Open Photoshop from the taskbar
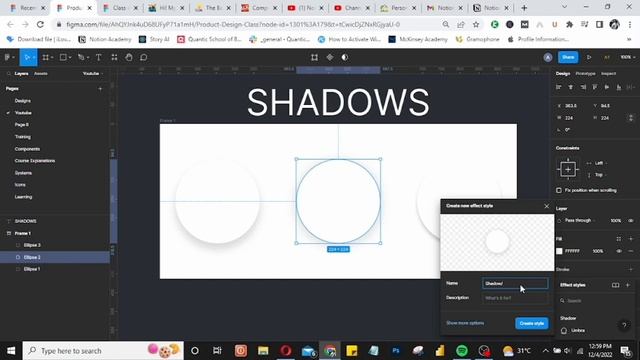 396,351
